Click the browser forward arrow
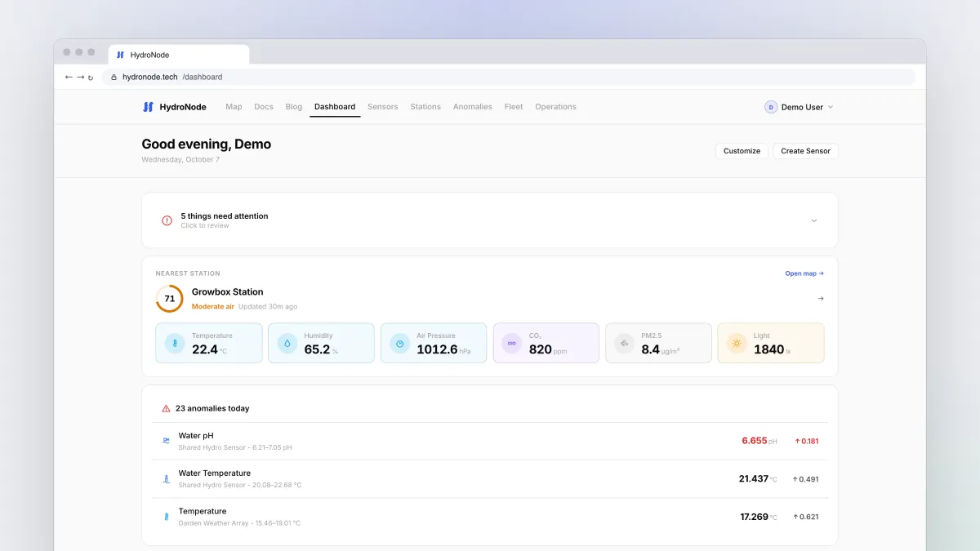The image size is (980, 551). click(x=80, y=77)
